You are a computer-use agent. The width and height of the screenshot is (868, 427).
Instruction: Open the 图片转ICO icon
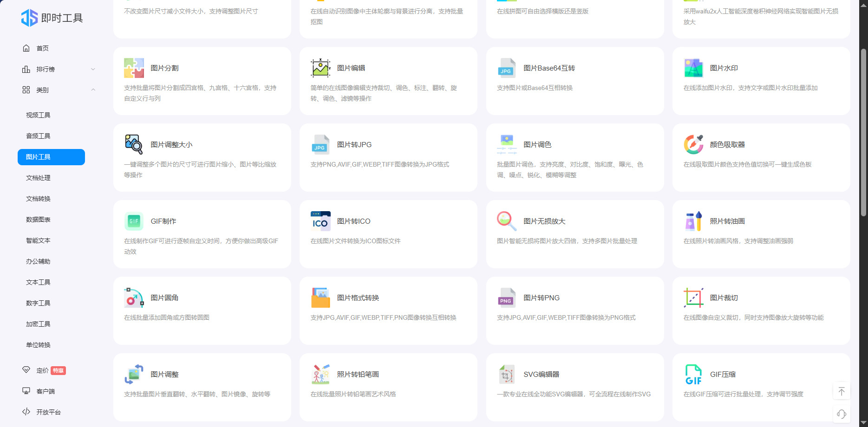click(x=320, y=221)
